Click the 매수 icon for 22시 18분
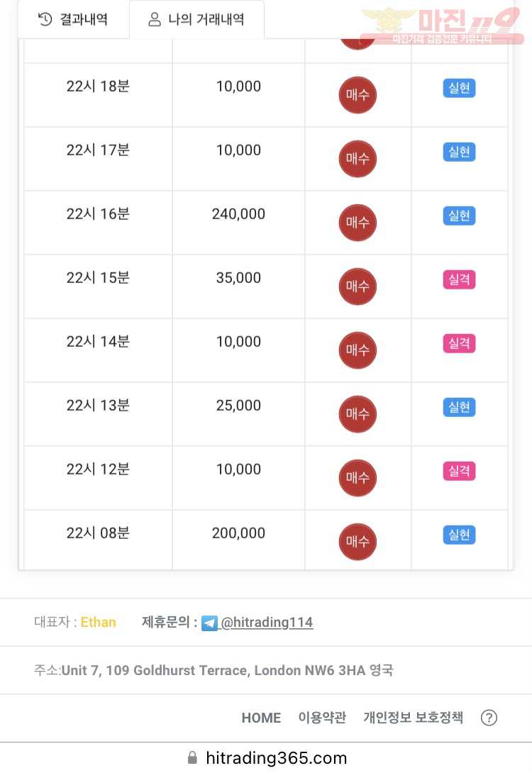 coord(358,94)
